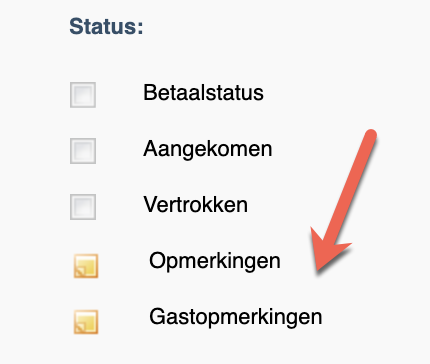Click the Aangekomen label text
The width and height of the screenshot is (430, 364).
pyautogui.click(x=208, y=149)
